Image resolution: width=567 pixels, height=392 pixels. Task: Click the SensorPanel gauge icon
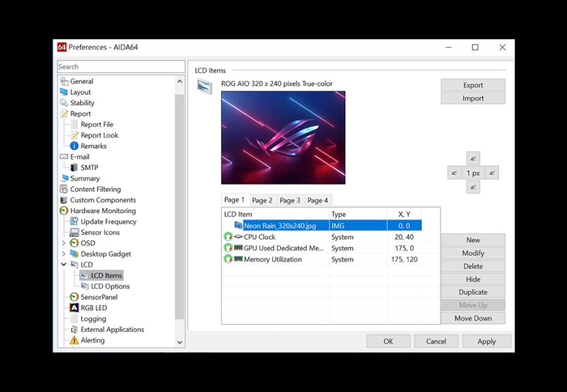pos(74,297)
